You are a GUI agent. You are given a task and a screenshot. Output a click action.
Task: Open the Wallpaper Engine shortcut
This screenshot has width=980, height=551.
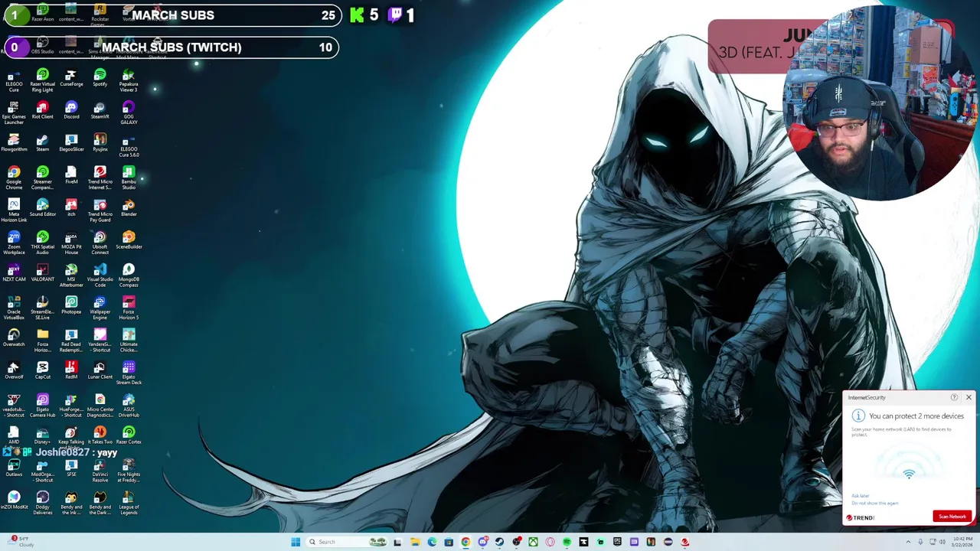[100, 308]
